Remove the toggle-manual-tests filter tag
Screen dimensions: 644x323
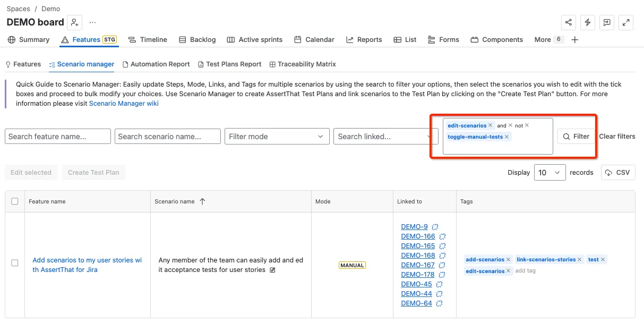pyautogui.click(x=507, y=137)
